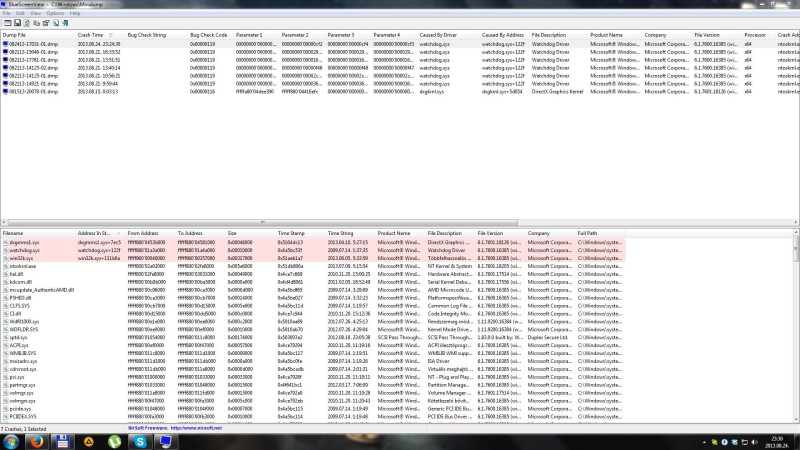Open the Options menu
The image size is (800, 450).
click(55, 13)
